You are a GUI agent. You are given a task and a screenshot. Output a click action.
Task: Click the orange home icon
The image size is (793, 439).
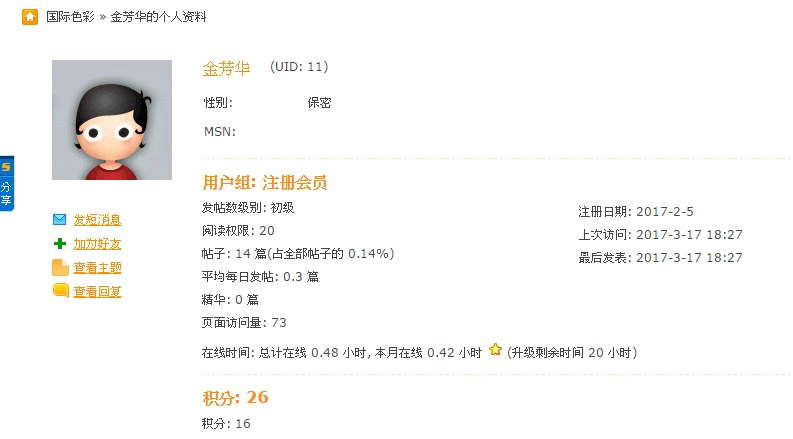(30, 17)
